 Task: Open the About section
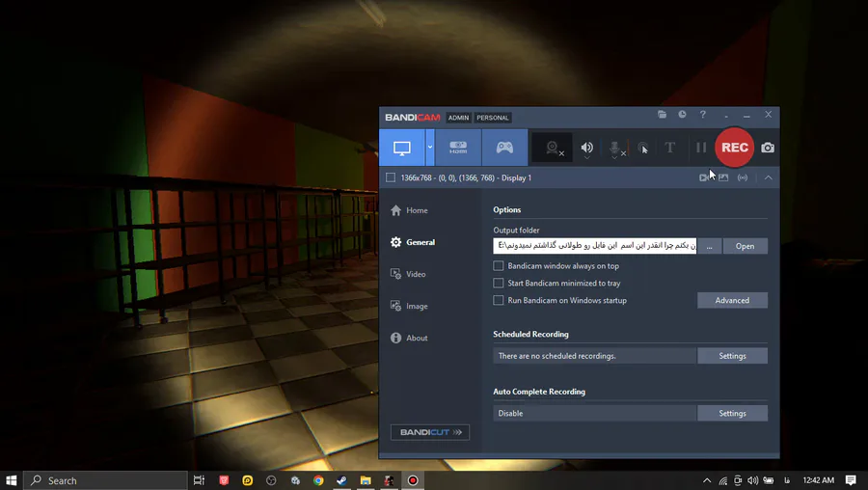[x=409, y=338]
